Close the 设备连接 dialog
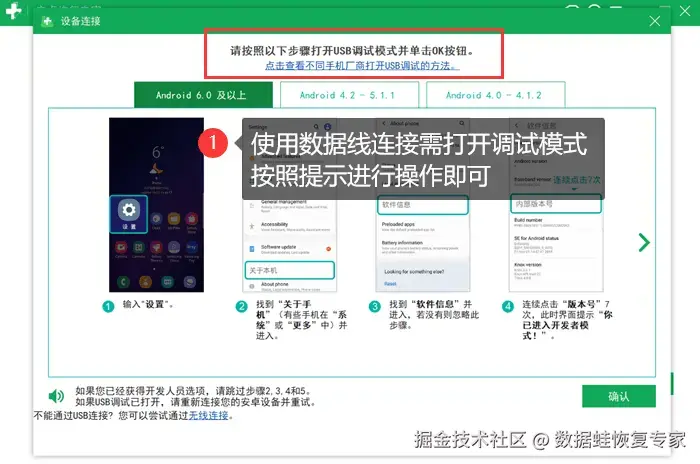 coord(654,21)
